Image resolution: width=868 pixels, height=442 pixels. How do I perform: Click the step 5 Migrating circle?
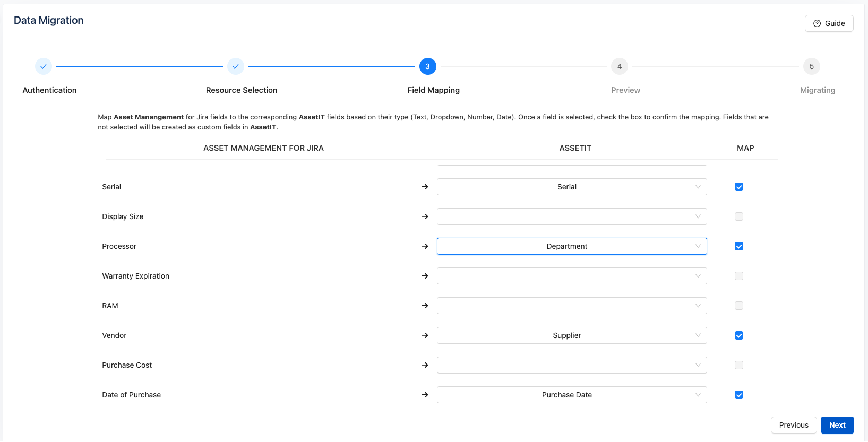pyautogui.click(x=811, y=66)
